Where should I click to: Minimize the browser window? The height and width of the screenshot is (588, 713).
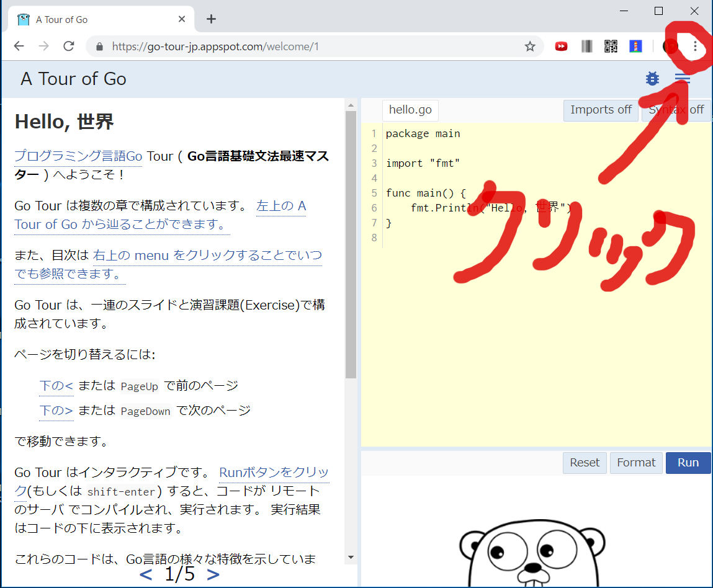(x=624, y=11)
